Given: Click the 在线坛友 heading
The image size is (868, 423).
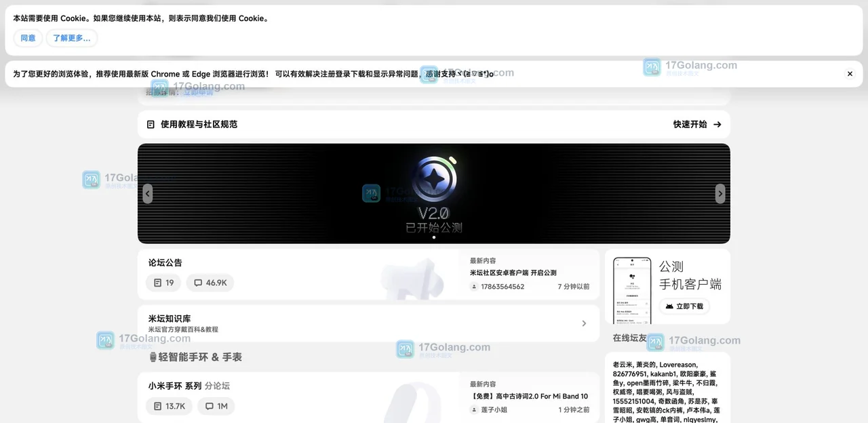Looking at the screenshot, I should pos(630,338).
